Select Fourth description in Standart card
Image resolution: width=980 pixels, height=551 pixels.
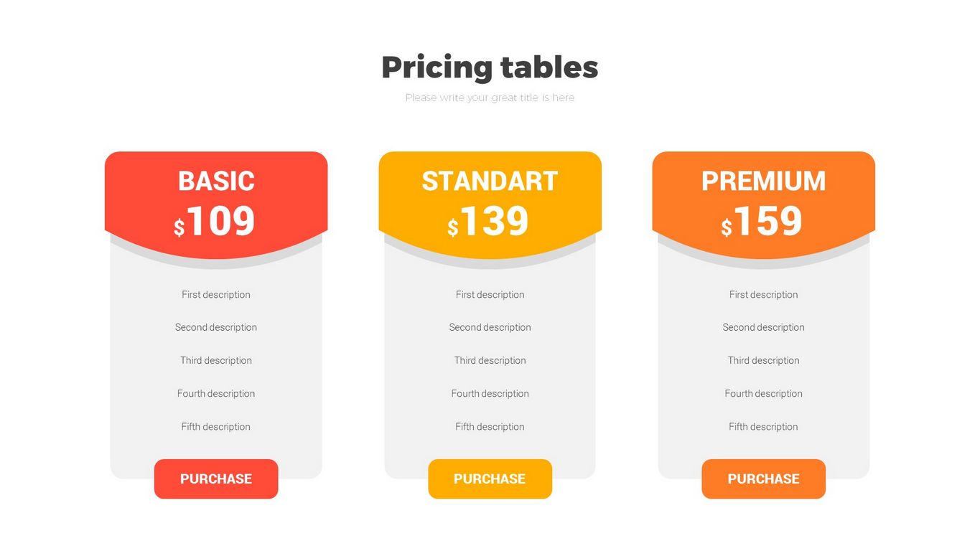click(x=490, y=393)
